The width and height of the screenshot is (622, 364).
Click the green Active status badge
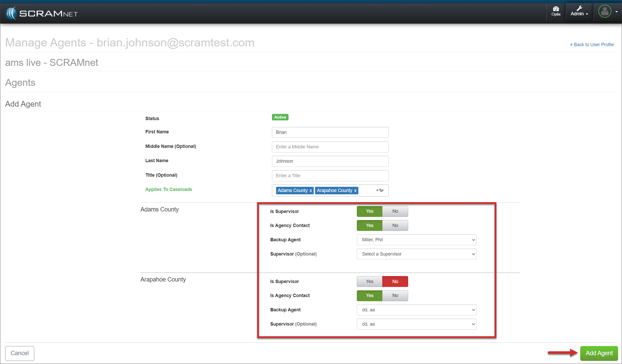coord(280,117)
